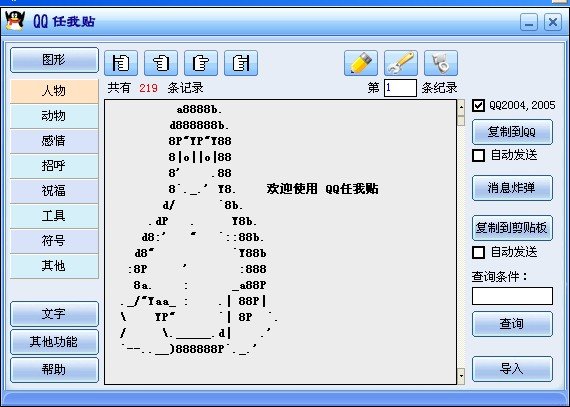Minimize the QQ任我贴 window
The image size is (570, 407).
pos(529,23)
